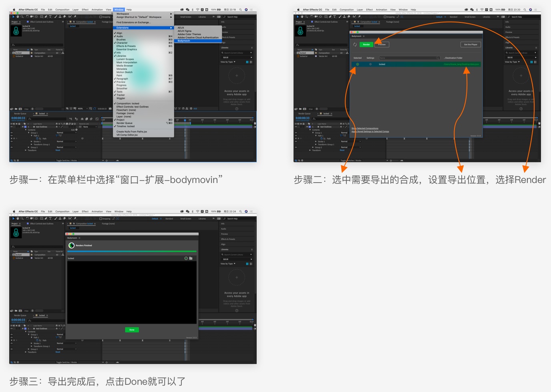Click the checked Paragraph item in Window menu
Screen dimensions: 551x392
(x=122, y=79)
